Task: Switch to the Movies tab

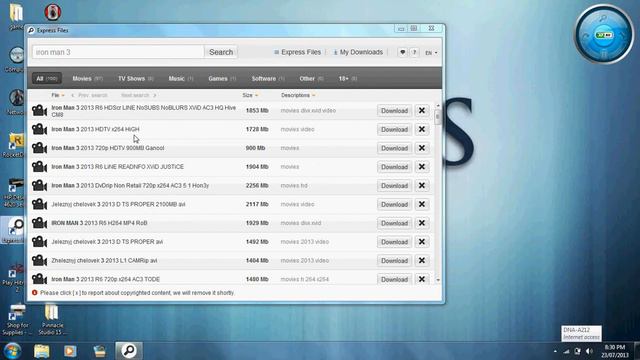Action: point(87,78)
